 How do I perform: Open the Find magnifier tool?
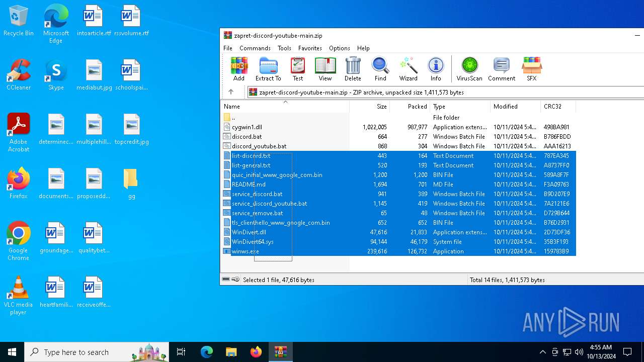tap(380, 69)
